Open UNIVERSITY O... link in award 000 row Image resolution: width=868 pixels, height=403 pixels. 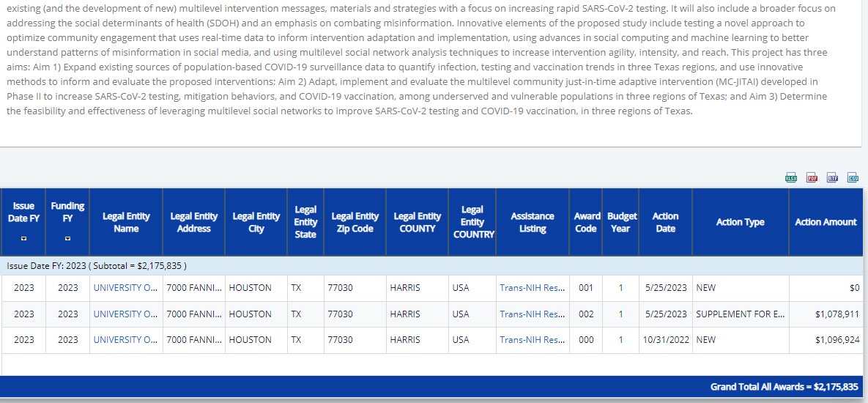pos(125,340)
